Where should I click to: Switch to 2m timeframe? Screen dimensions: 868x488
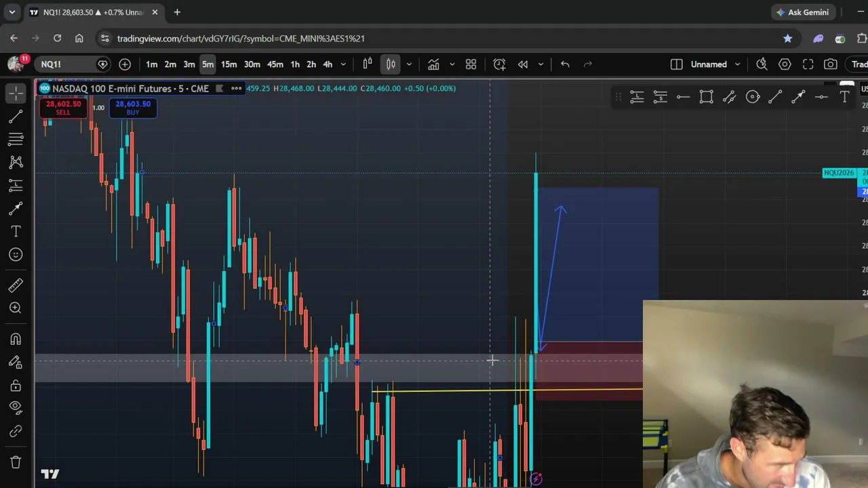click(x=170, y=64)
